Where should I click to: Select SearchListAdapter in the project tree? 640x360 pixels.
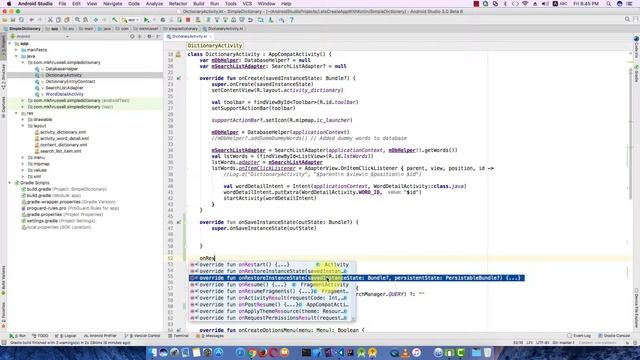click(x=64, y=88)
